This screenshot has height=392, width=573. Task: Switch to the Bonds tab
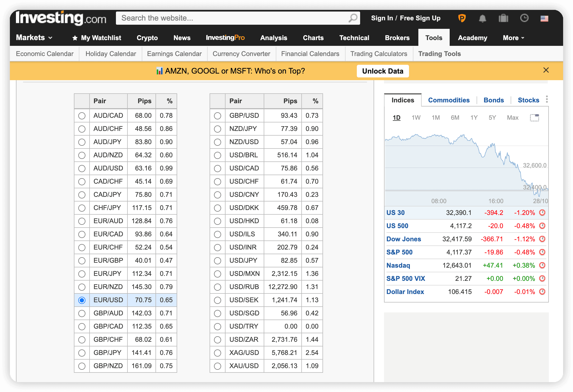(494, 100)
